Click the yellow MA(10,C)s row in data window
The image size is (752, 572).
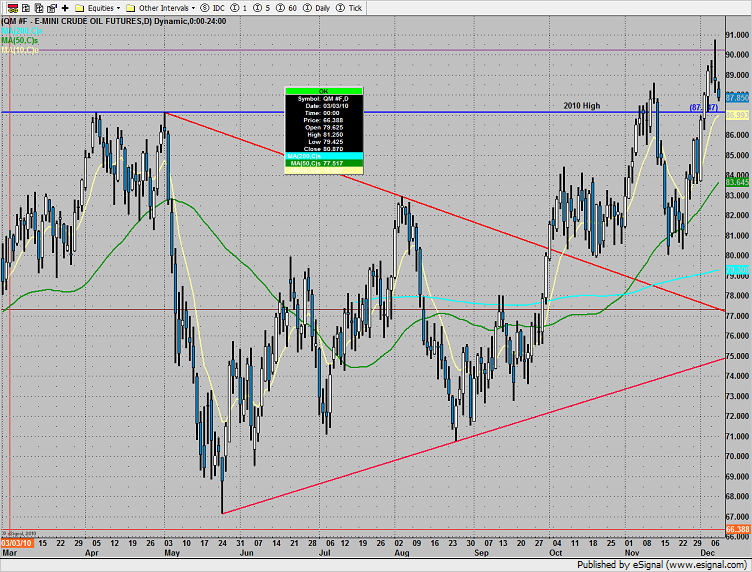pyautogui.click(x=324, y=171)
